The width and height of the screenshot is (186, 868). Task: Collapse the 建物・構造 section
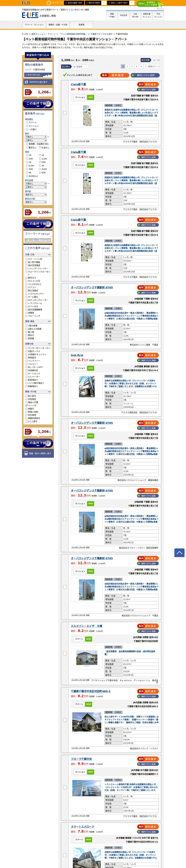(x=38, y=321)
